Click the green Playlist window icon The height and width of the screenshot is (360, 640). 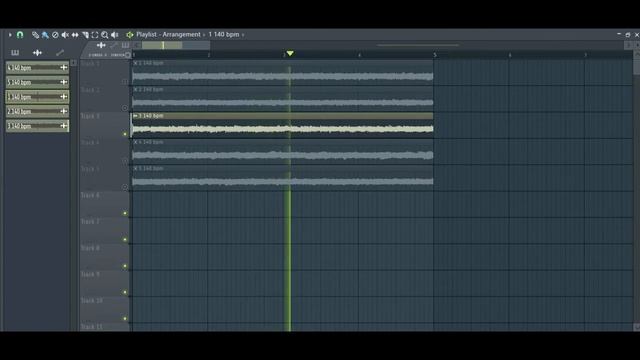click(130, 35)
